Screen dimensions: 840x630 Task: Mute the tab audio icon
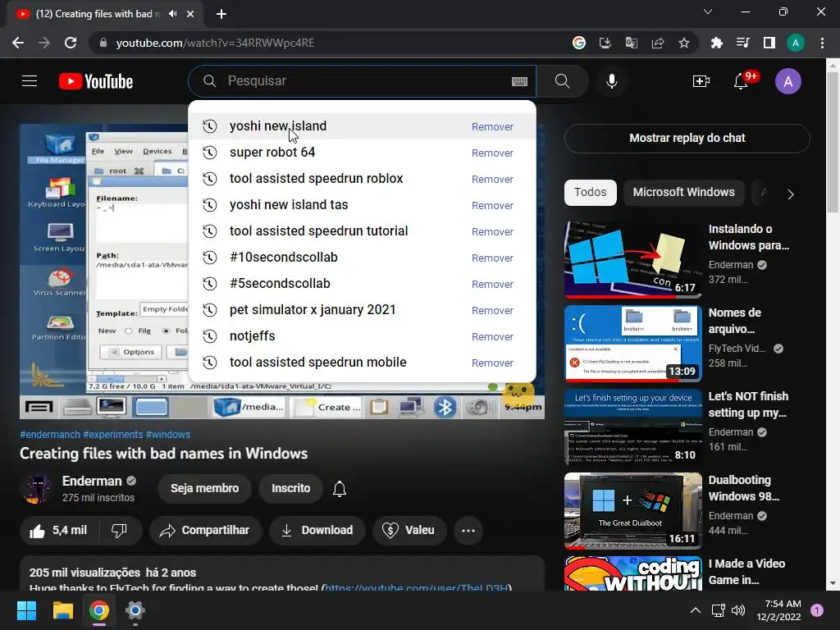tap(172, 14)
